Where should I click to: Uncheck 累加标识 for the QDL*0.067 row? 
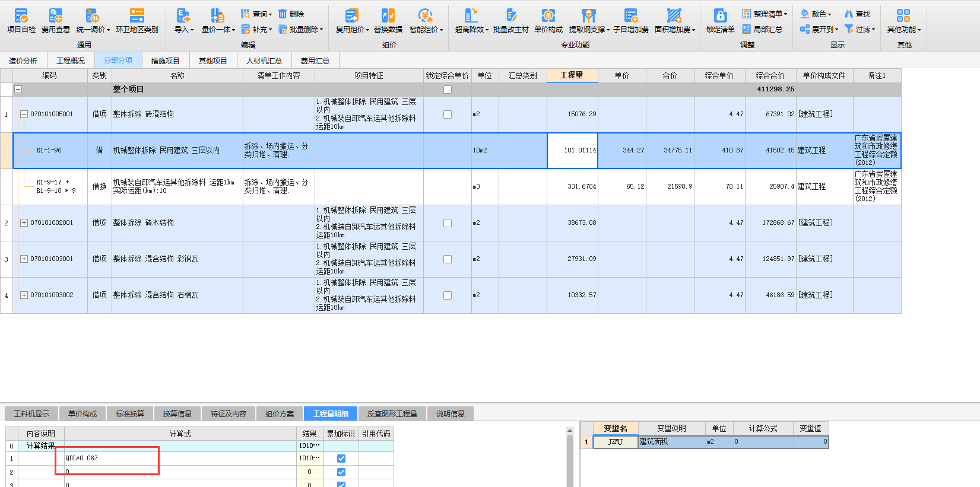[x=341, y=459]
